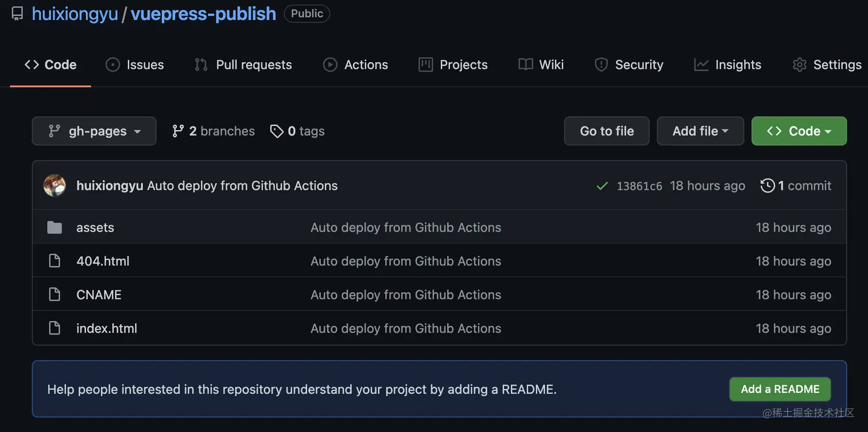This screenshot has width=868, height=432.
Task: Go to the Actions tab
Action: (x=355, y=65)
